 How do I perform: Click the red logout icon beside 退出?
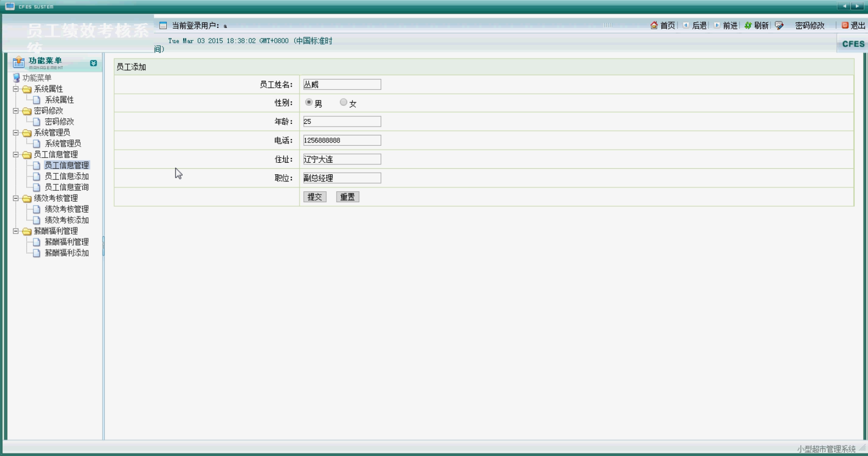[x=845, y=25]
